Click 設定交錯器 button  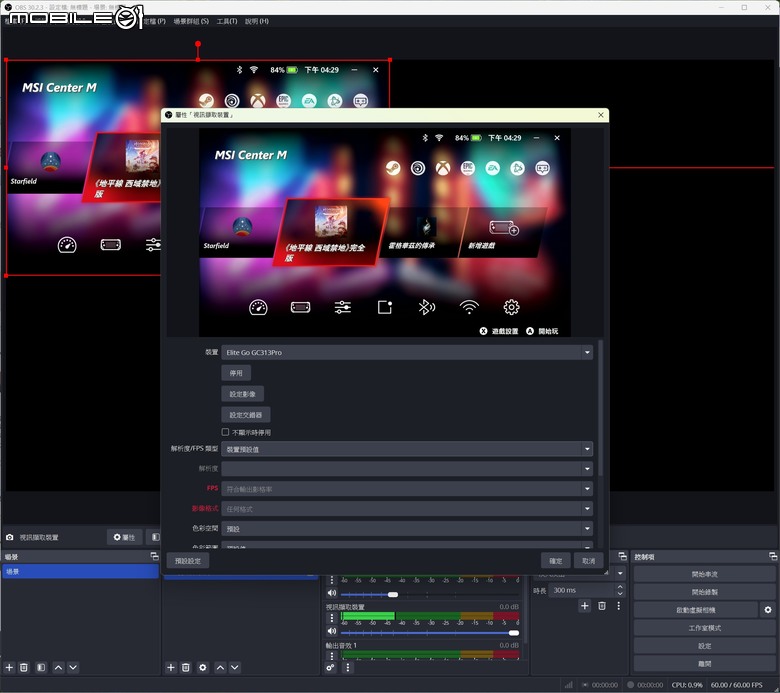(246, 414)
